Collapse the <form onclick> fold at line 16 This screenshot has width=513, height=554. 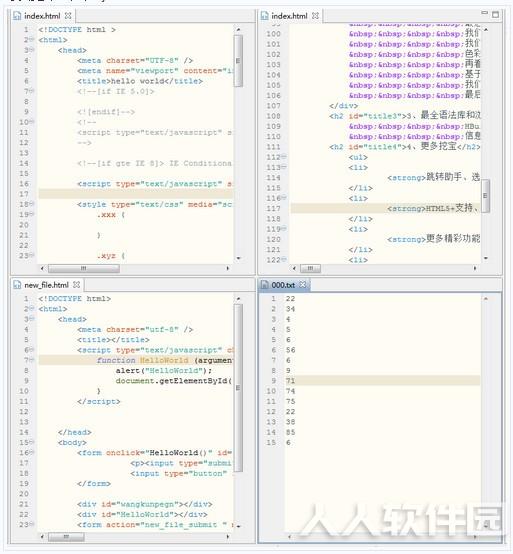[32, 453]
